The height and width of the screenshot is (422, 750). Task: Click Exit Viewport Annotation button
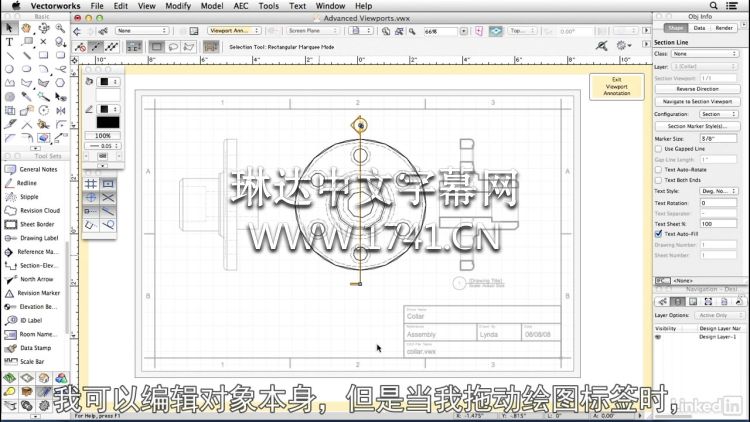[617, 87]
